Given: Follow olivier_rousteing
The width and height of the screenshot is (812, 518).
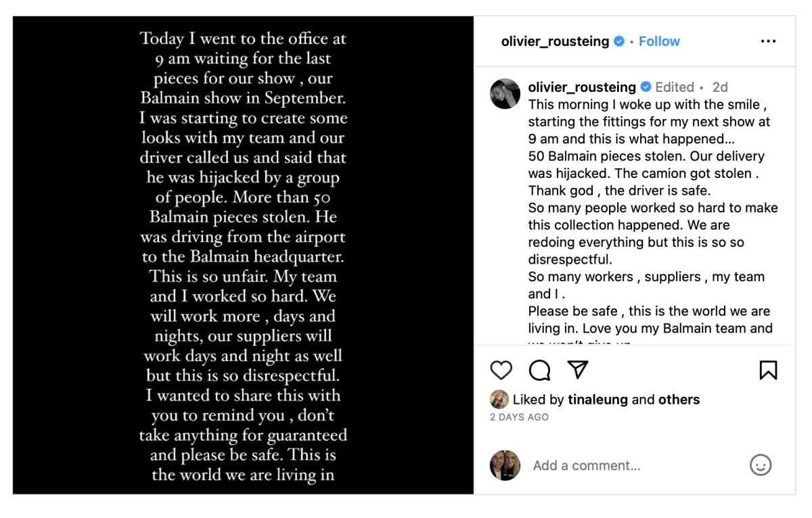Looking at the screenshot, I should [659, 41].
